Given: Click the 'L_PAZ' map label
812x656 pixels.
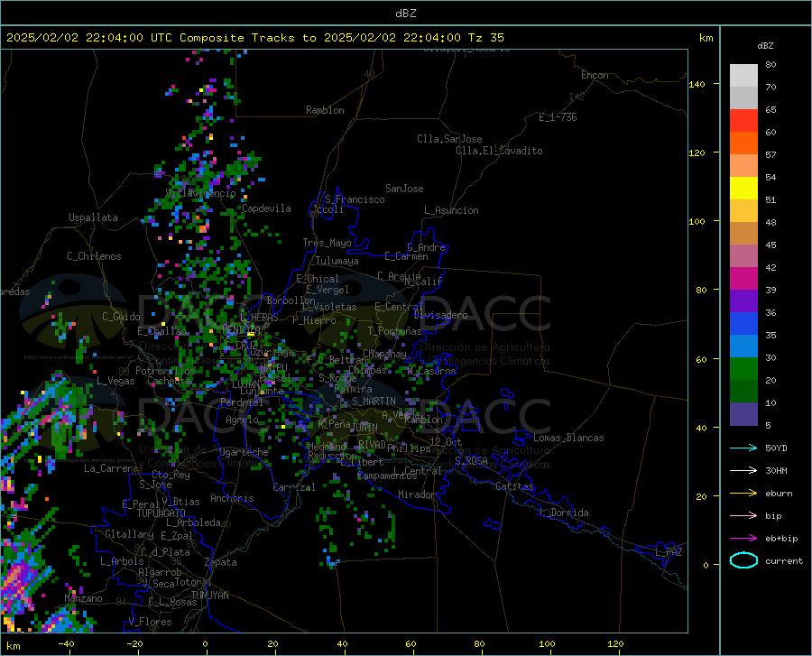Looking at the screenshot, I should [x=669, y=552].
